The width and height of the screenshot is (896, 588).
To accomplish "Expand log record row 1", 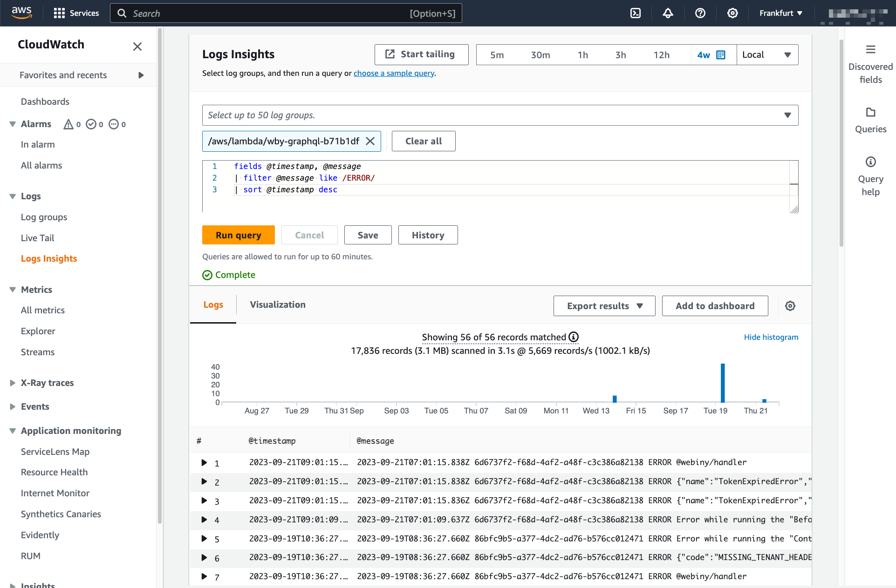I will click(x=204, y=462).
